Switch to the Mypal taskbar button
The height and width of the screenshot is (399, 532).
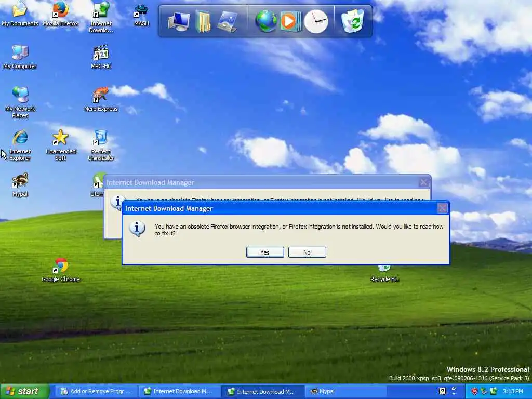coord(346,392)
